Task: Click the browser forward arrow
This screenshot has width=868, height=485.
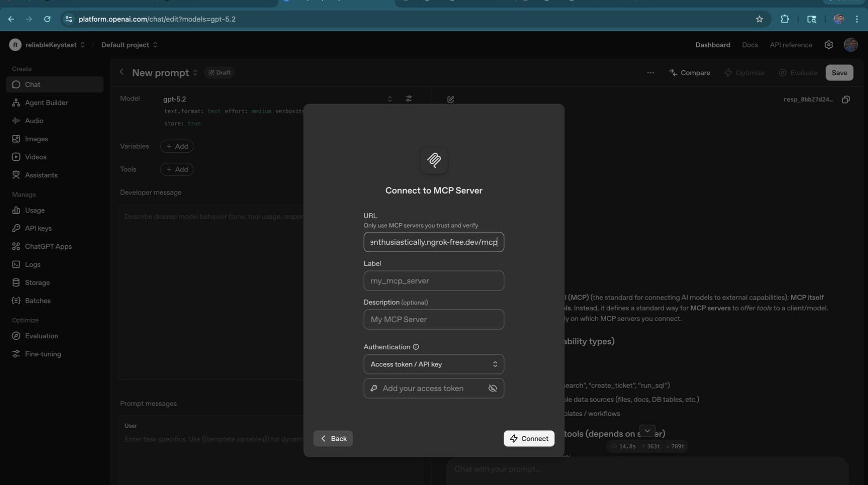Action: (29, 19)
